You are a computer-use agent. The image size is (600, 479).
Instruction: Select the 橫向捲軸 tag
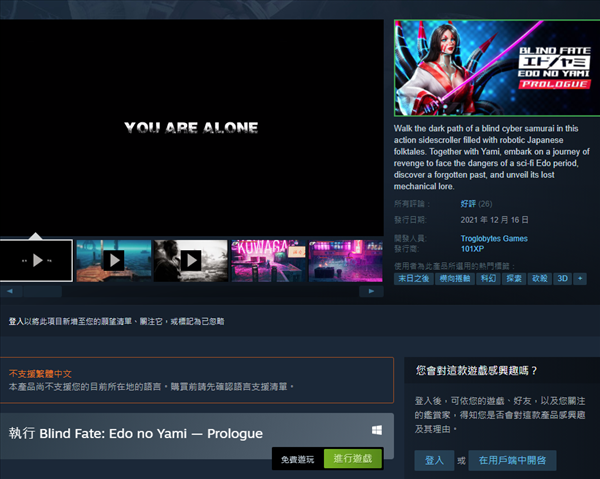pyautogui.click(x=455, y=279)
